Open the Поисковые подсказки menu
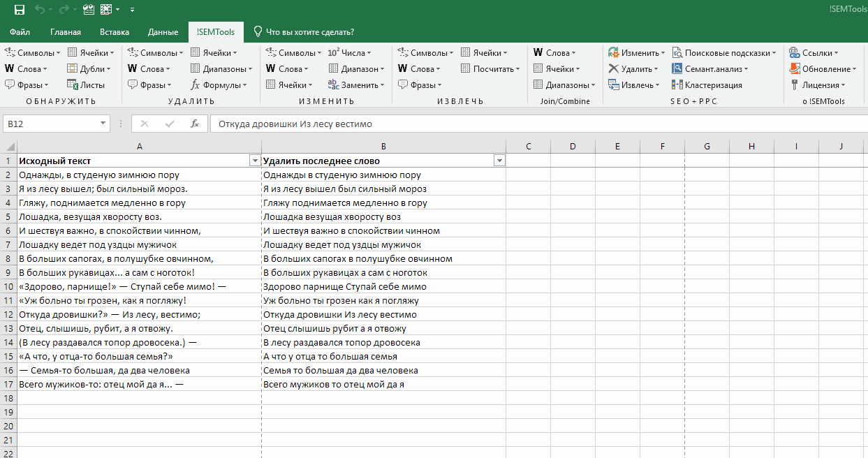This screenshot has width=868, height=458. tap(724, 52)
